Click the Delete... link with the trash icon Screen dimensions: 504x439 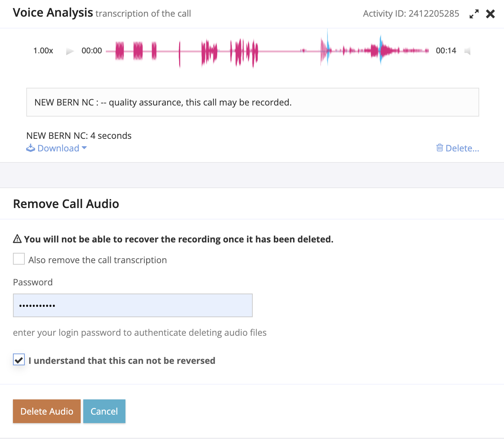457,148
